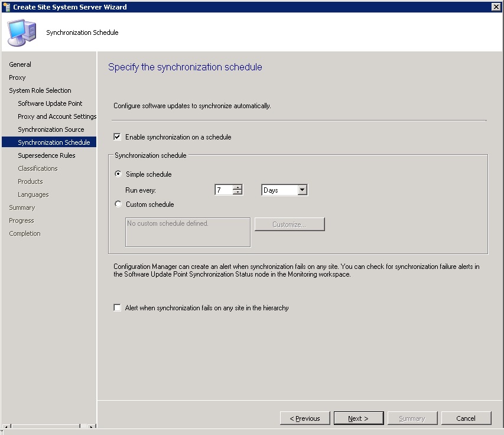Screen dimensions: 504x435
Task: Click the wizard computer icon in header
Action: click(x=20, y=32)
